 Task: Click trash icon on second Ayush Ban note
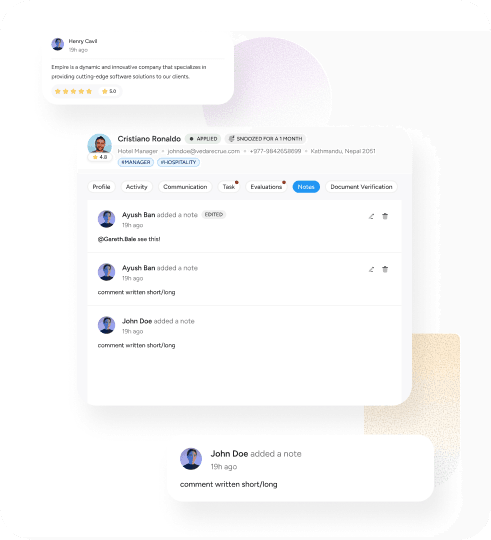[x=385, y=269]
